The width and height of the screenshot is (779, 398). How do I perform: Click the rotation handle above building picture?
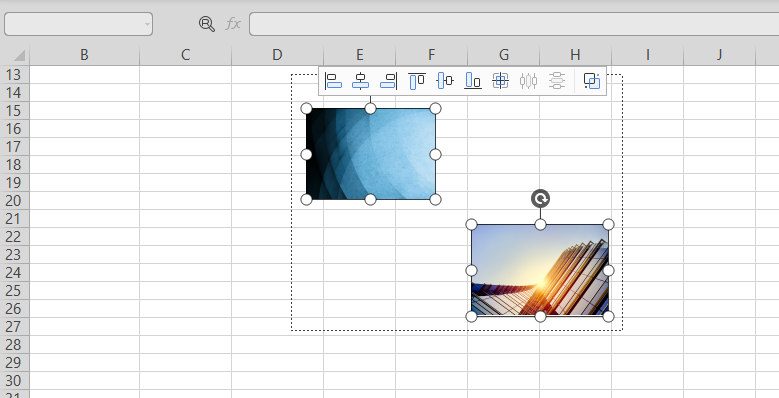click(540, 199)
